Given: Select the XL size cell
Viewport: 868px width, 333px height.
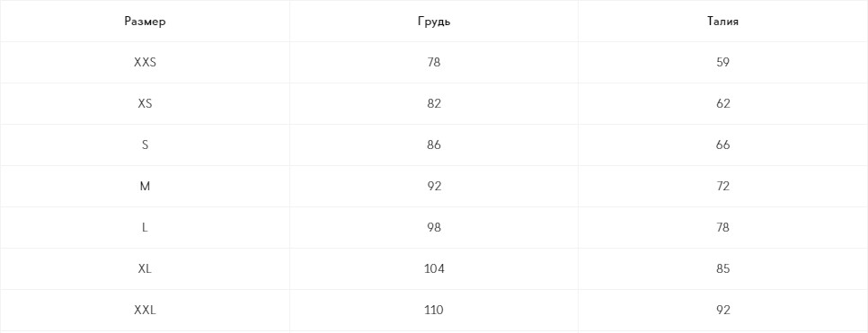Looking at the screenshot, I should pyautogui.click(x=145, y=269).
